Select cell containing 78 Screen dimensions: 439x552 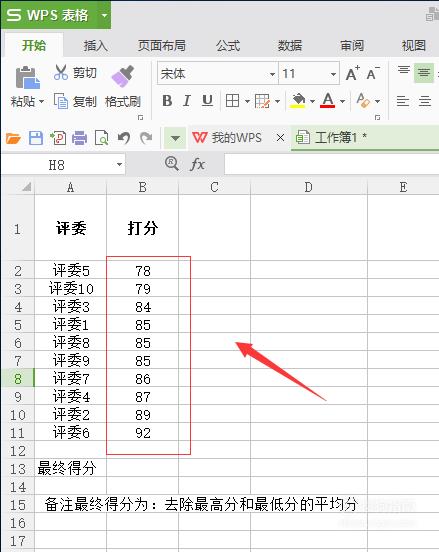[143, 270]
